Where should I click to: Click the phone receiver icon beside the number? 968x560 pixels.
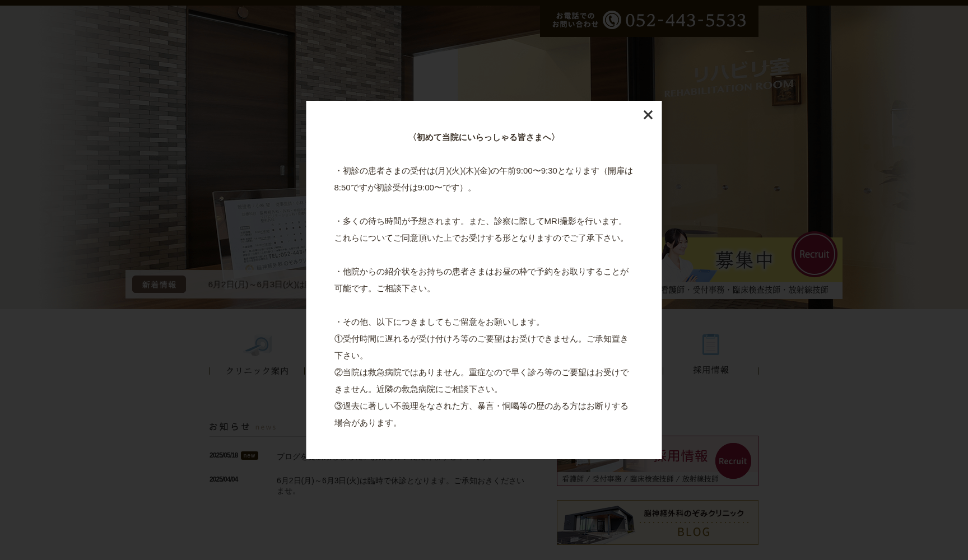click(x=612, y=21)
